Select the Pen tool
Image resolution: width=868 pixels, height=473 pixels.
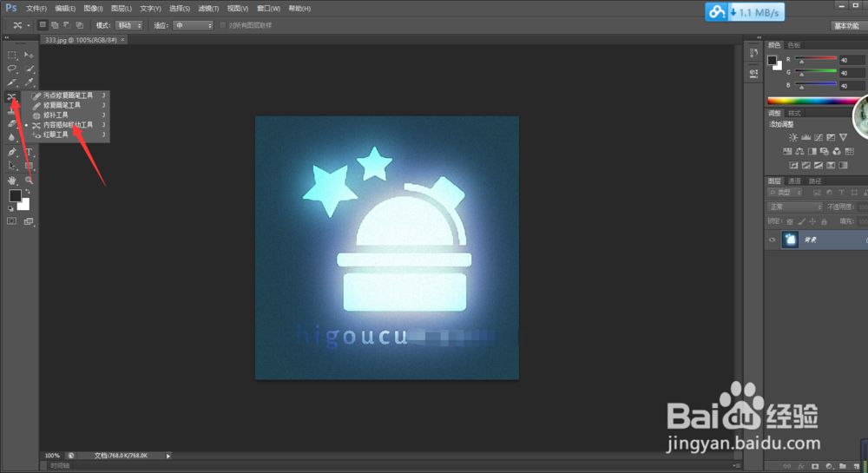click(x=11, y=152)
